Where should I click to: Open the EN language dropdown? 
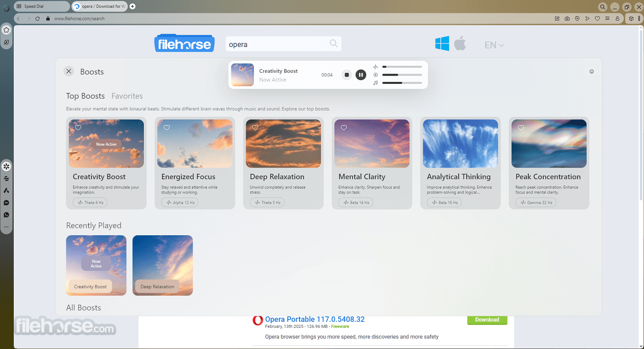pos(494,45)
